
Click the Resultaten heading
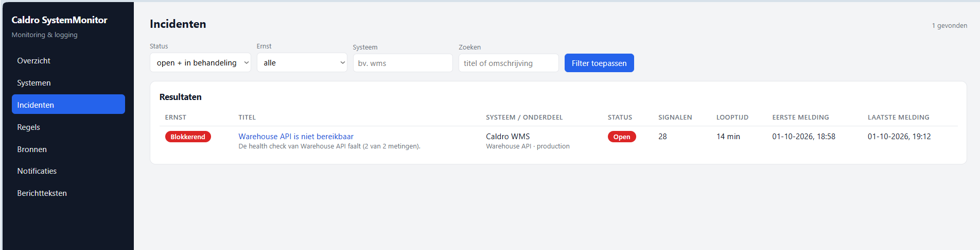[x=180, y=97]
